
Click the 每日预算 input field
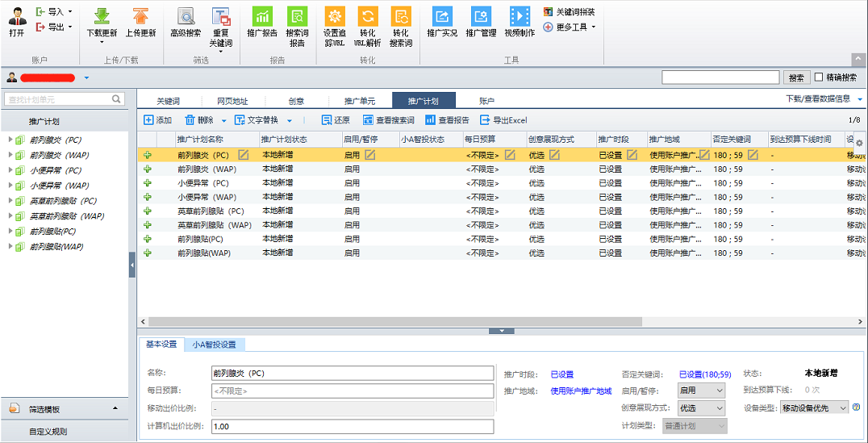click(x=352, y=391)
